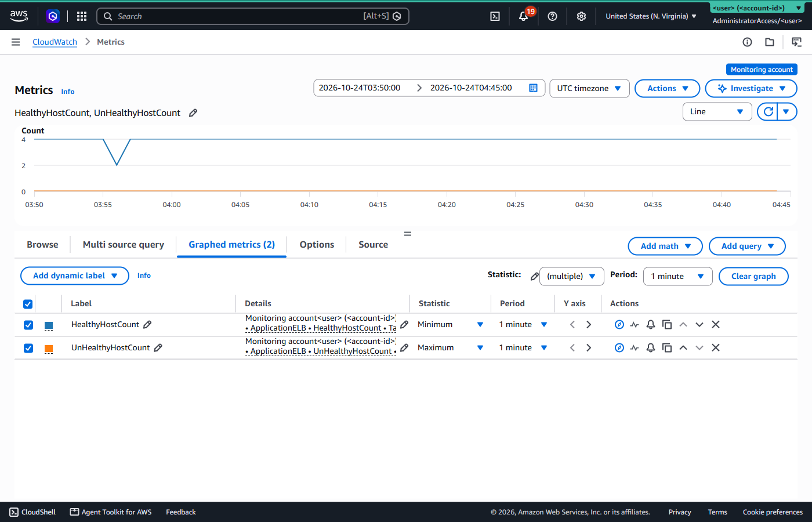Open the AWS services grid menu

click(x=82, y=16)
